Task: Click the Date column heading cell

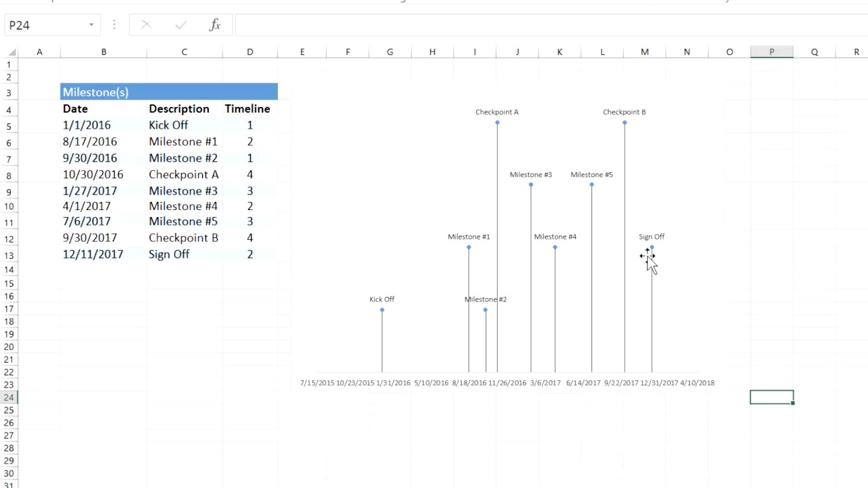Action: point(104,108)
